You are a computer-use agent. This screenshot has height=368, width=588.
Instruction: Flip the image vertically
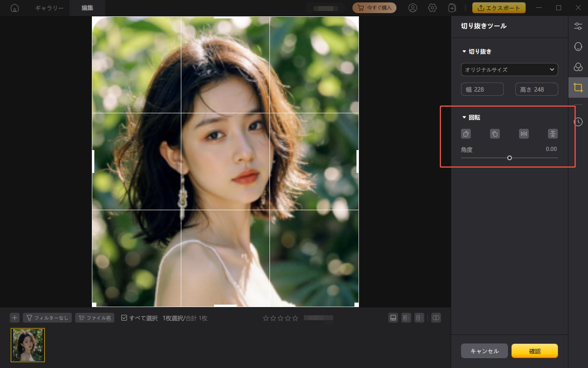[552, 134]
